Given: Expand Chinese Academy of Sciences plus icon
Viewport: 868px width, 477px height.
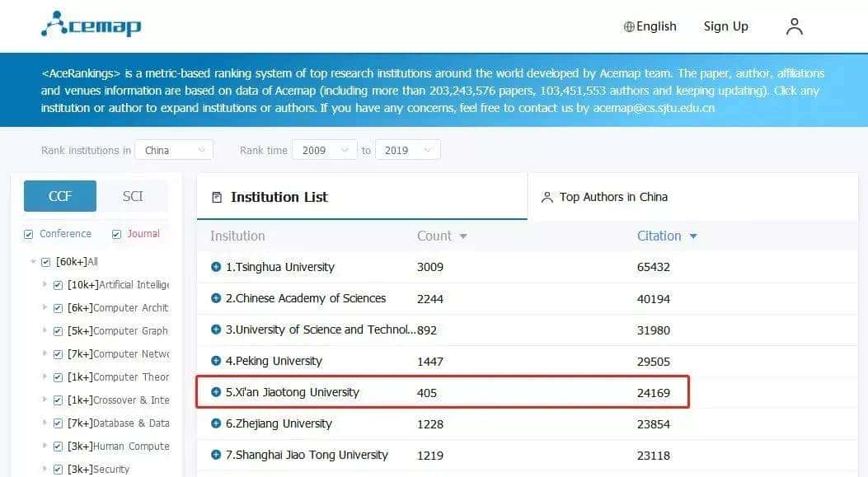Looking at the screenshot, I should 216,298.
